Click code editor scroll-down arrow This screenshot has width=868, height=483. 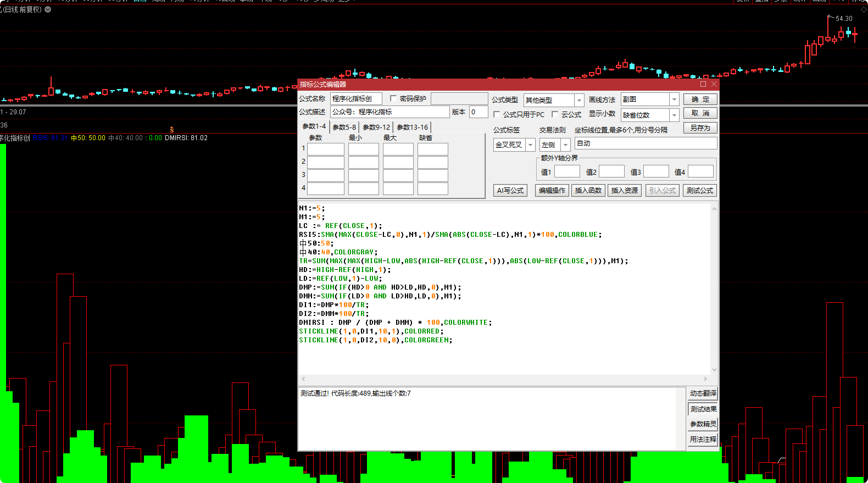[714, 370]
